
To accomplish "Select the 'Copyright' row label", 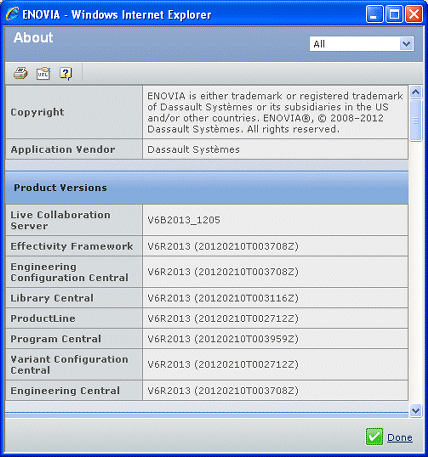I will [x=37, y=112].
